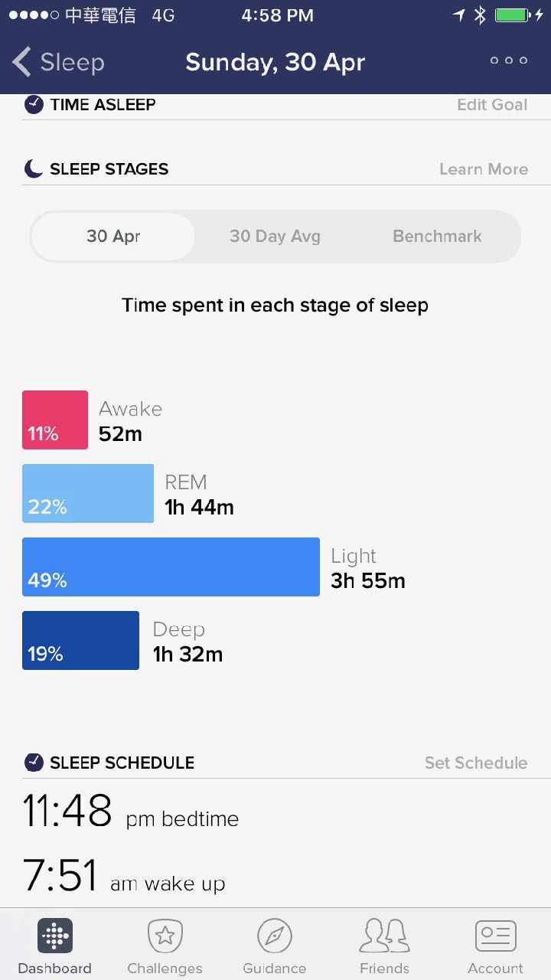This screenshot has height=980, width=551.
Task: Tap the pink Awake 11% bar
Action: [55, 420]
